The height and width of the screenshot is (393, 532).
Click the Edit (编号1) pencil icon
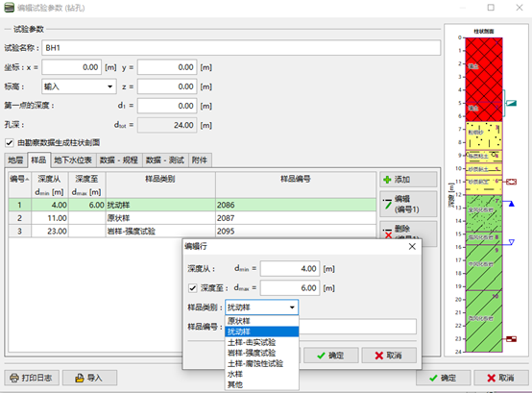387,204
